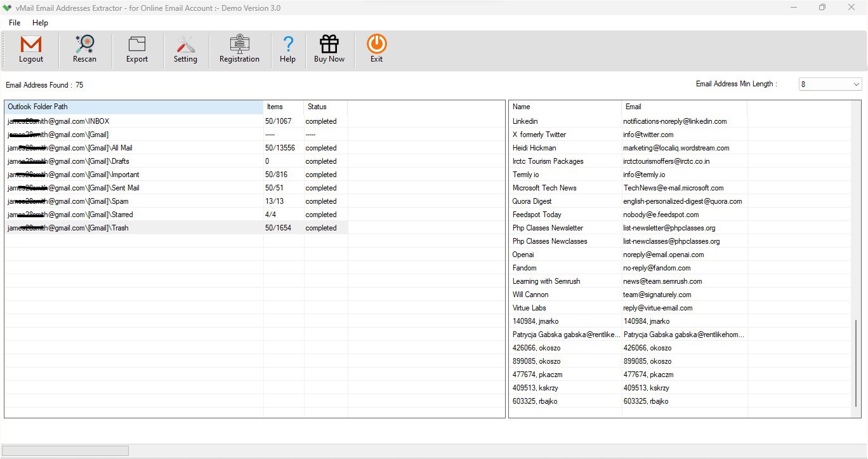Select the [Gmail]\Trash folder row
The height and width of the screenshot is (459, 868).
(x=176, y=228)
